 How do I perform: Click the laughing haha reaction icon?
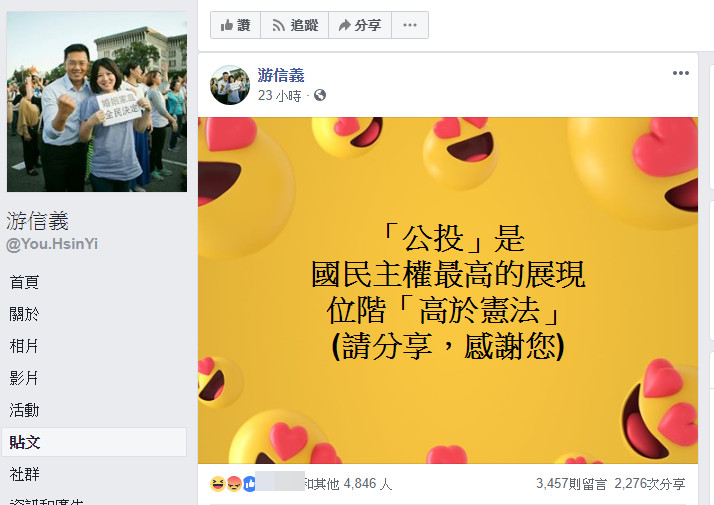tap(218, 484)
